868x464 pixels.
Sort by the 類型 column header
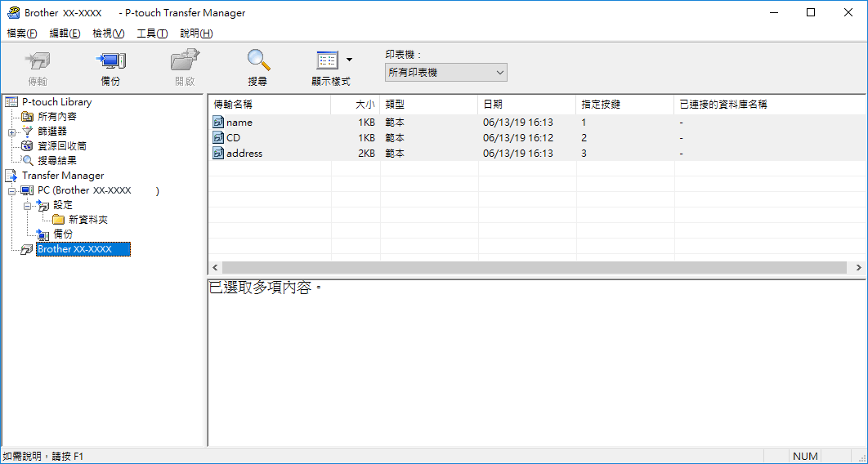(x=429, y=105)
